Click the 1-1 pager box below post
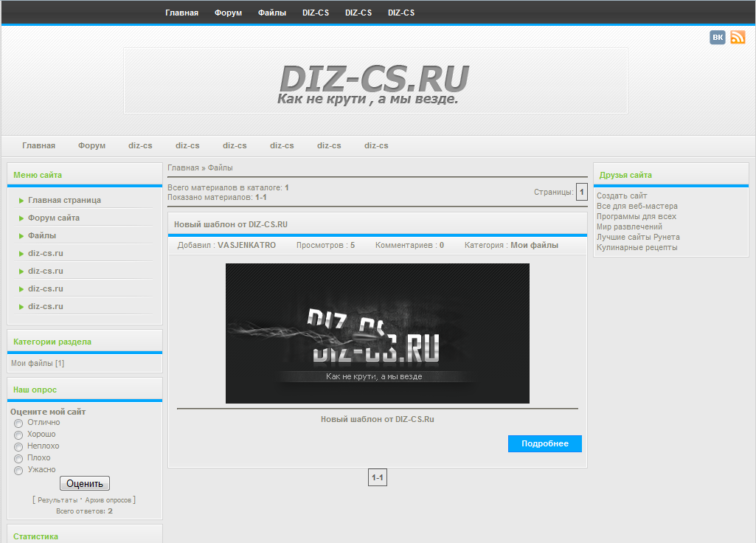This screenshot has height=543, width=756. (x=378, y=477)
